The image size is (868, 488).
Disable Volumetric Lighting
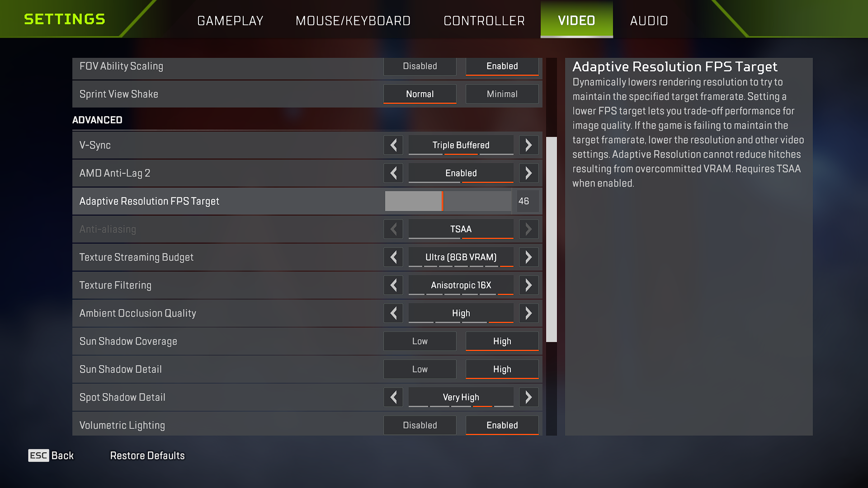(x=420, y=425)
